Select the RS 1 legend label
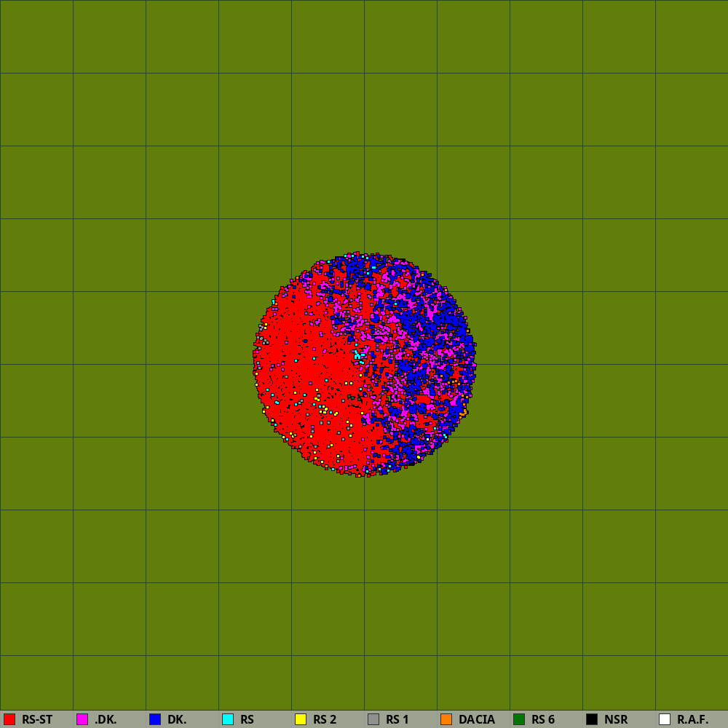The image size is (728, 728). point(397,719)
